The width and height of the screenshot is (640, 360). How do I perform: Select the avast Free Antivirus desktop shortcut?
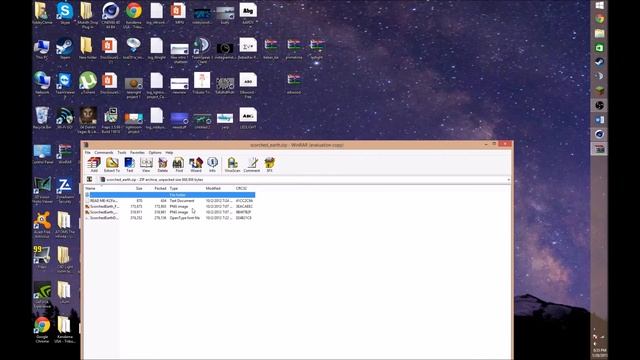pyautogui.click(x=42, y=225)
